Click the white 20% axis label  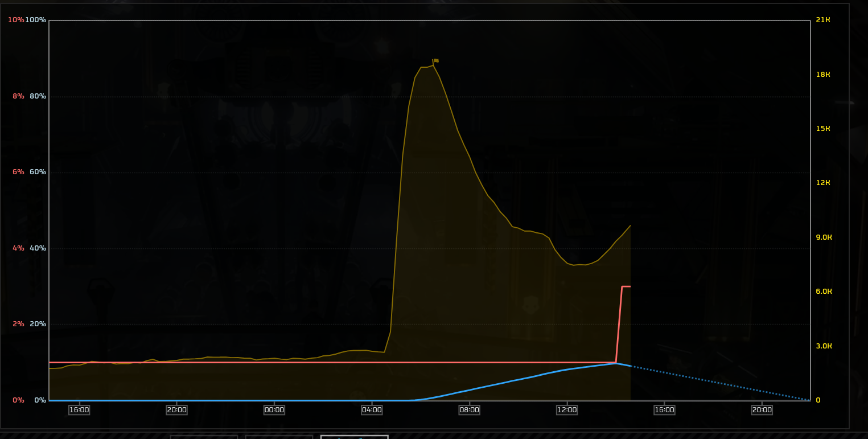tap(38, 324)
